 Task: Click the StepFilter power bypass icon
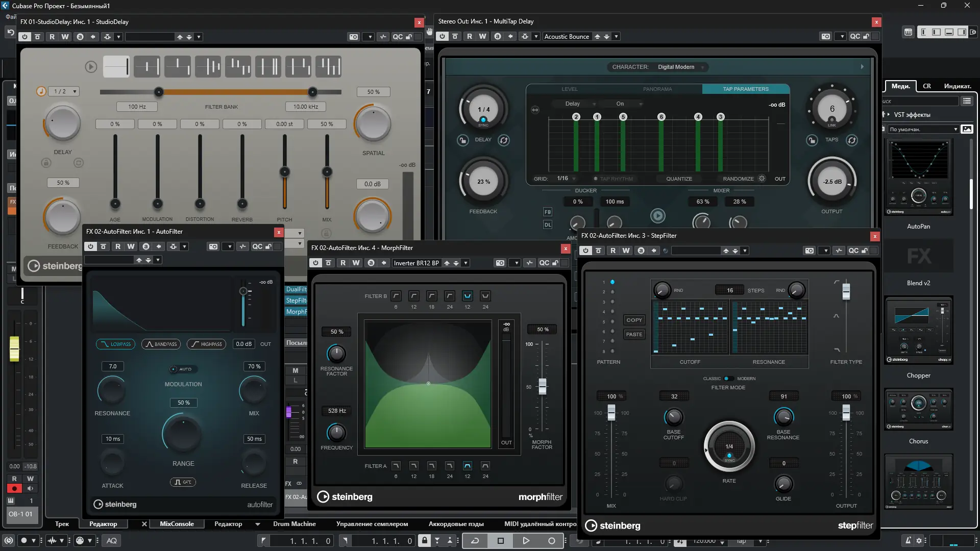click(x=585, y=251)
